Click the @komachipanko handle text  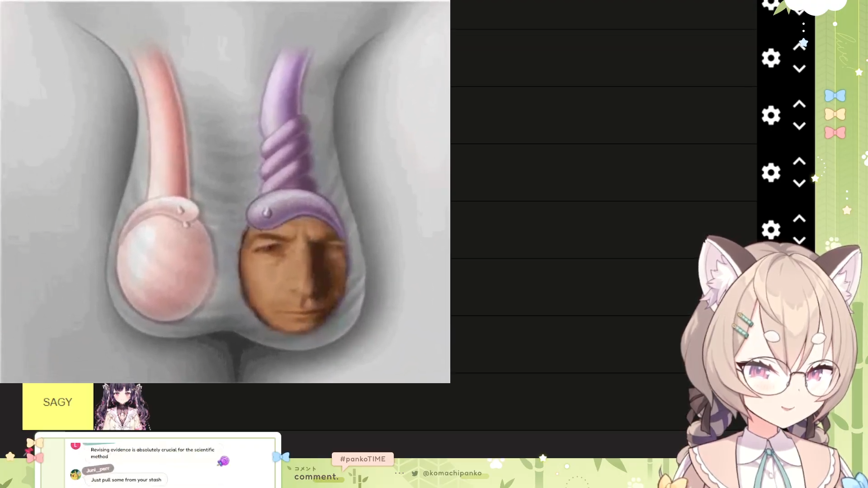452,473
